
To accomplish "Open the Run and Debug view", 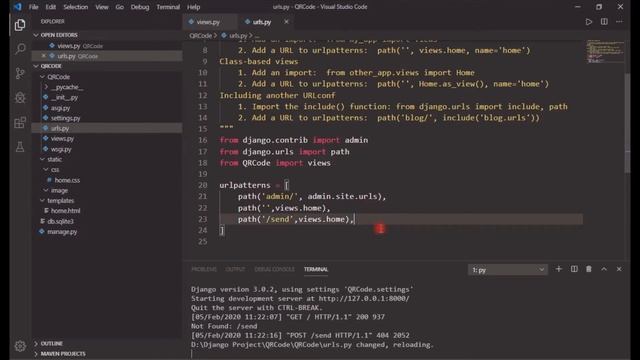I will coord(20,98).
